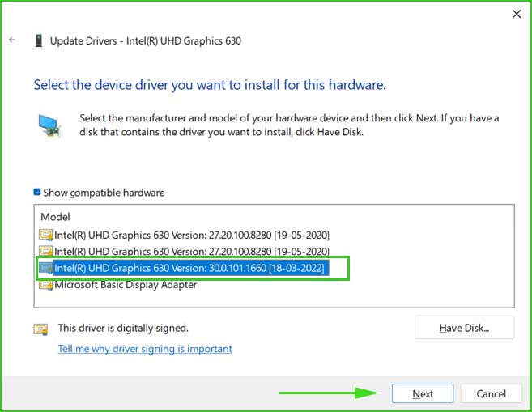Viewport: 532px width, 412px height.
Task: Close the Update Drivers dialog
Action: [x=517, y=14]
